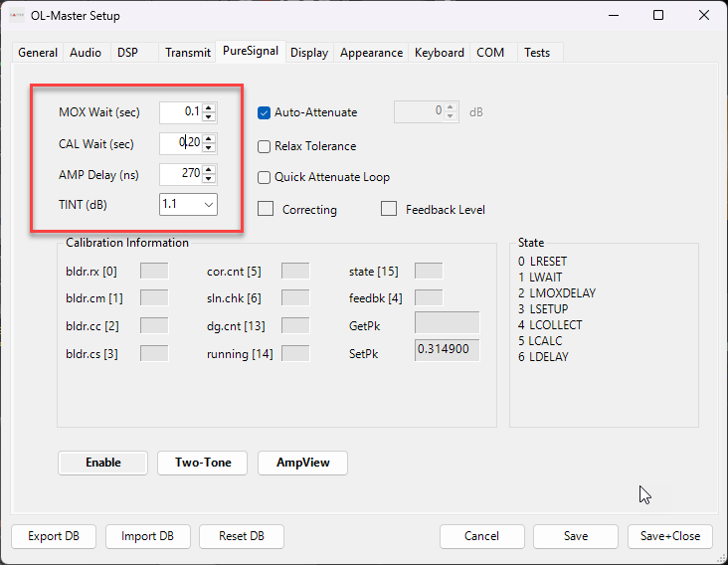Viewport: 728px width, 565px height.
Task: Click the bldr.cm [1] value box
Action: [x=154, y=297]
